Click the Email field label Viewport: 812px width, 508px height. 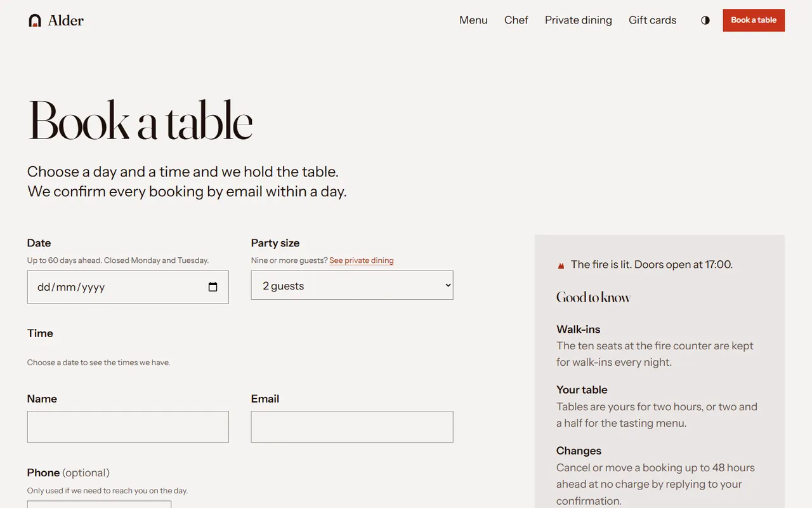pos(265,399)
